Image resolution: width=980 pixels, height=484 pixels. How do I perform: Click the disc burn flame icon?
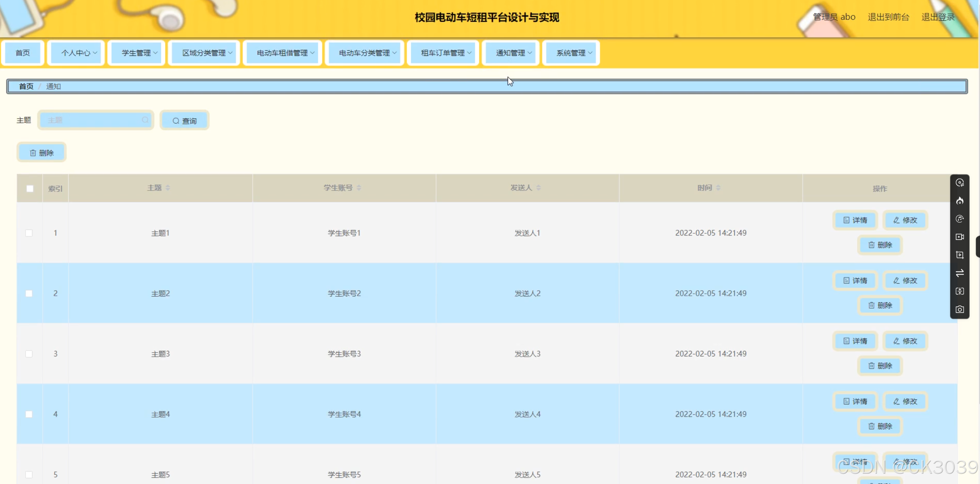pyautogui.click(x=959, y=201)
